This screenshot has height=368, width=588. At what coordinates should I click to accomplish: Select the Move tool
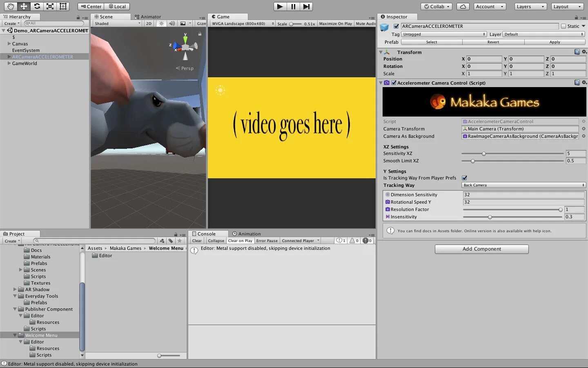pyautogui.click(x=24, y=7)
